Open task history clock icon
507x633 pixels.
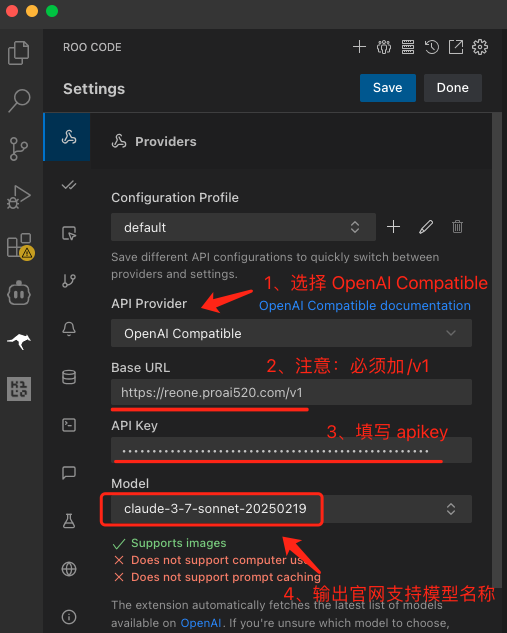pyautogui.click(x=432, y=47)
